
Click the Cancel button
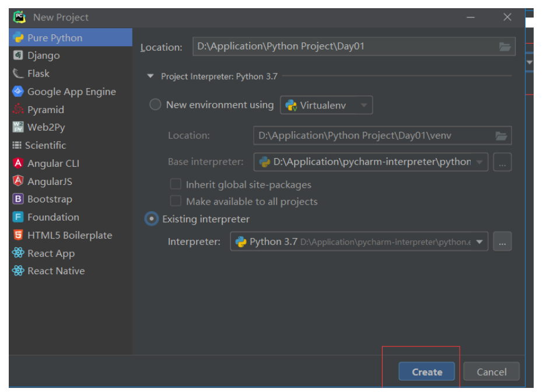tap(492, 372)
